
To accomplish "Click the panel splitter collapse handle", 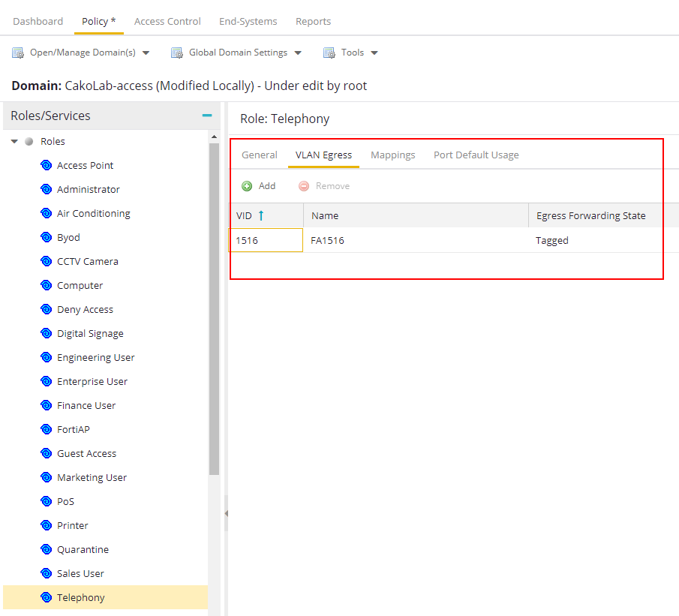I will (226, 514).
